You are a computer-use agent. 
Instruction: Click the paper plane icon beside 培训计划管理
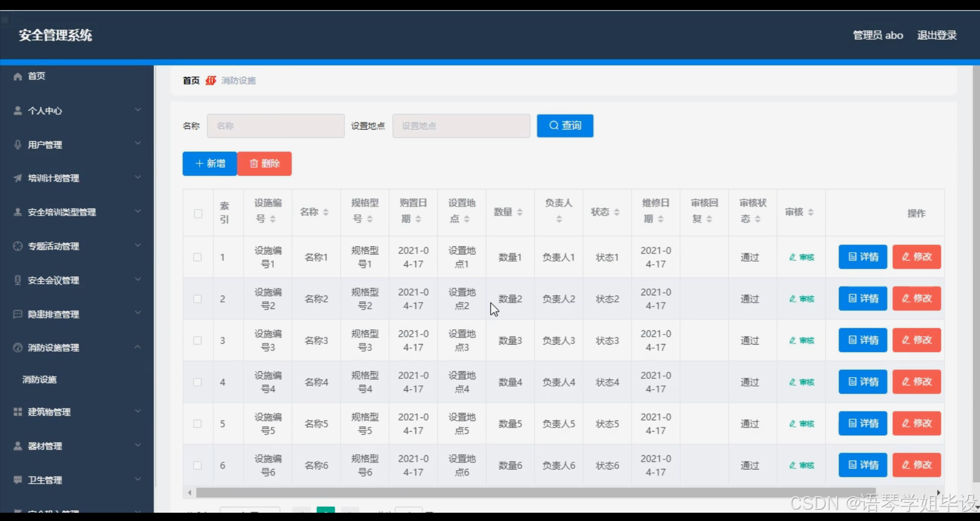pos(18,178)
